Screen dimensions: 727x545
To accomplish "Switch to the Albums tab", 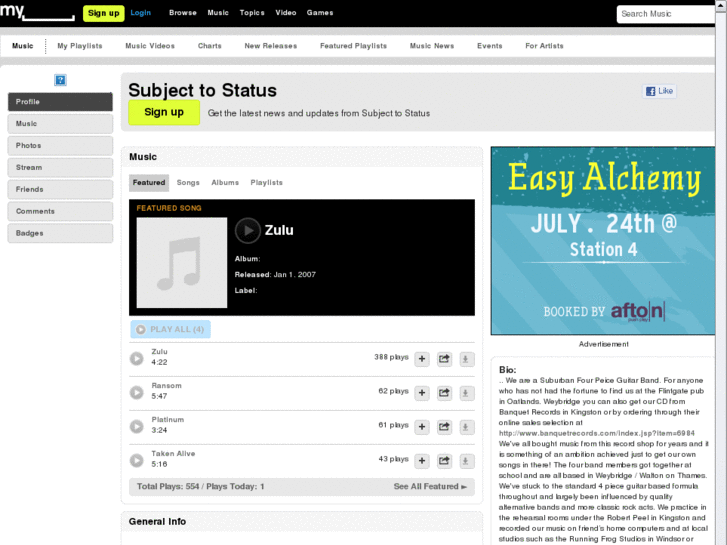I will (x=225, y=183).
